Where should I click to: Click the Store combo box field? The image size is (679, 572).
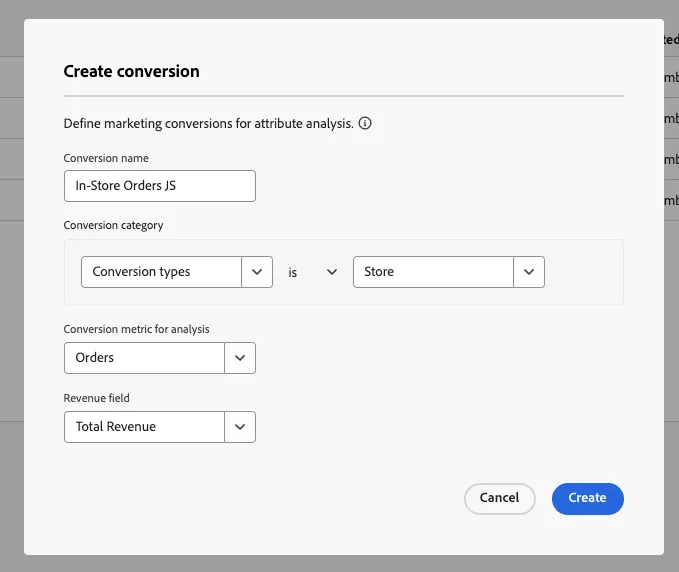[x=433, y=272]
